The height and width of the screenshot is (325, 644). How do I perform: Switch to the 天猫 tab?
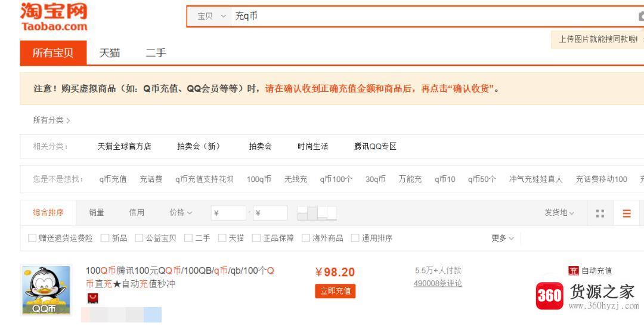110,53
